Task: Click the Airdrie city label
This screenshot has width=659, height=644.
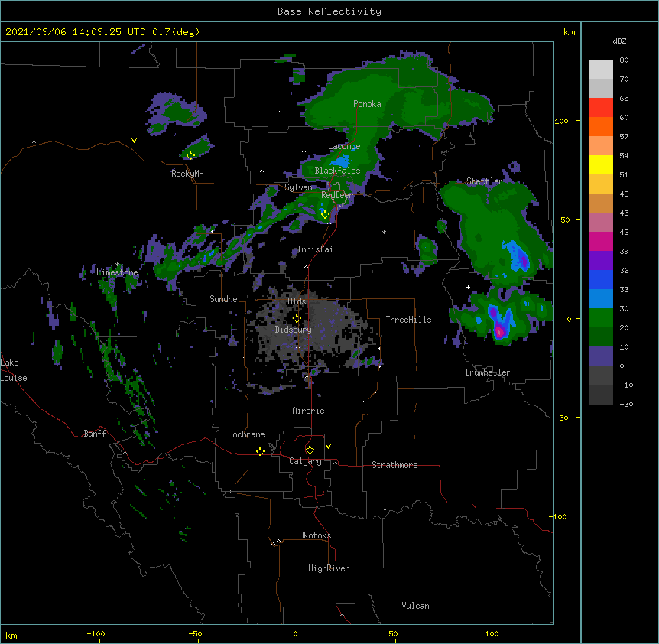Action: pos(309,411)
